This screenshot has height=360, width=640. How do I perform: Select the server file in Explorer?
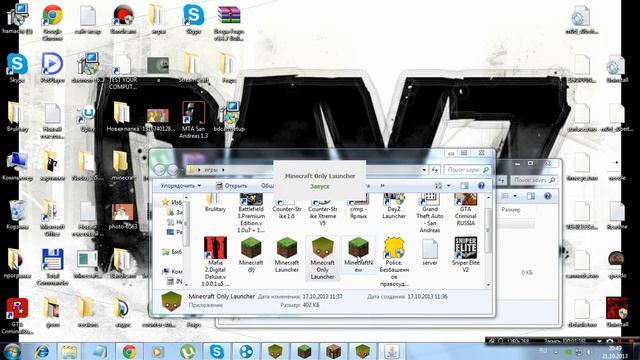click(429, 251)
